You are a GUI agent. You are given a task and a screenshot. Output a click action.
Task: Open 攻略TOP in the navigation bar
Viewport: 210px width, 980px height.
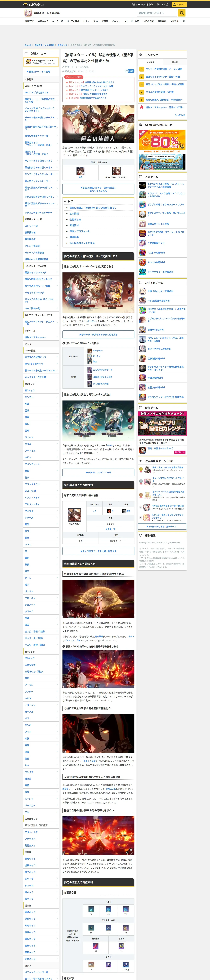29,21
